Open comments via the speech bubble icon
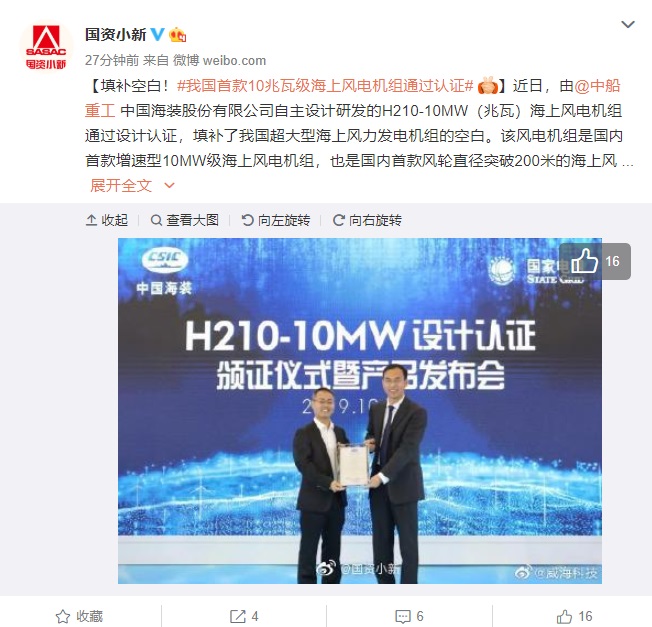The image size is (652, 627). [x=409, y=616]
